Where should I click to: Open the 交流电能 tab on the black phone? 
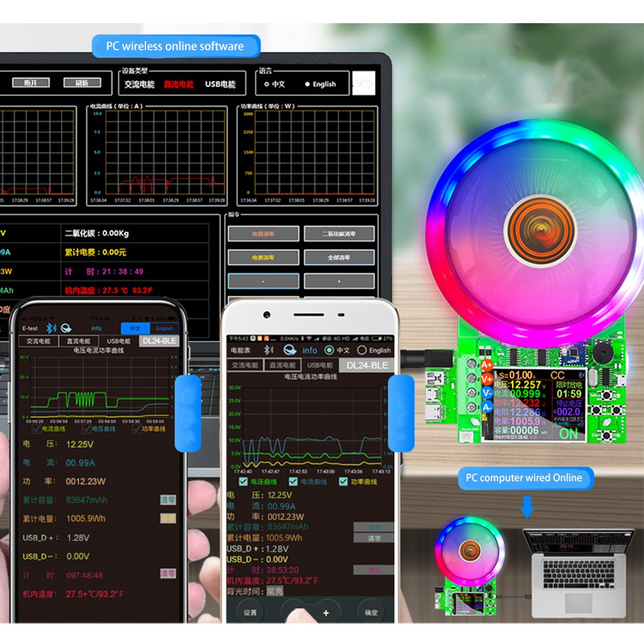pyautogui.click(x=37, y=341)
